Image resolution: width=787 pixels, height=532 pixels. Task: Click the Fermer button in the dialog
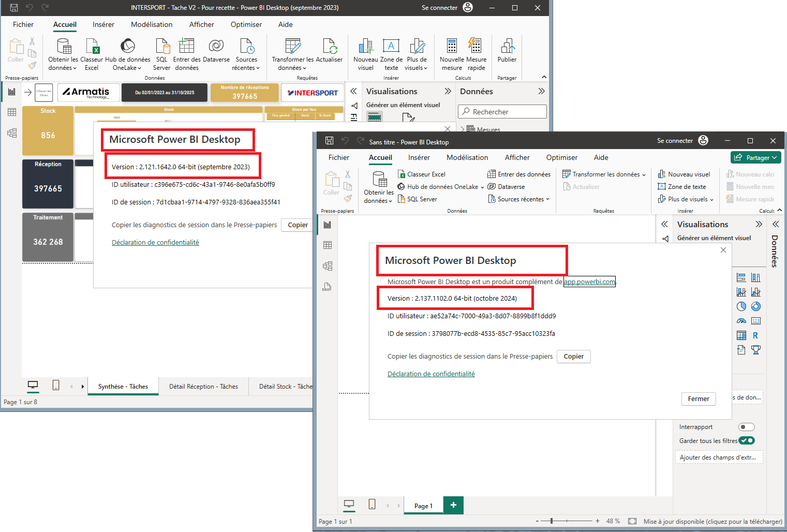tap(698, 398)
